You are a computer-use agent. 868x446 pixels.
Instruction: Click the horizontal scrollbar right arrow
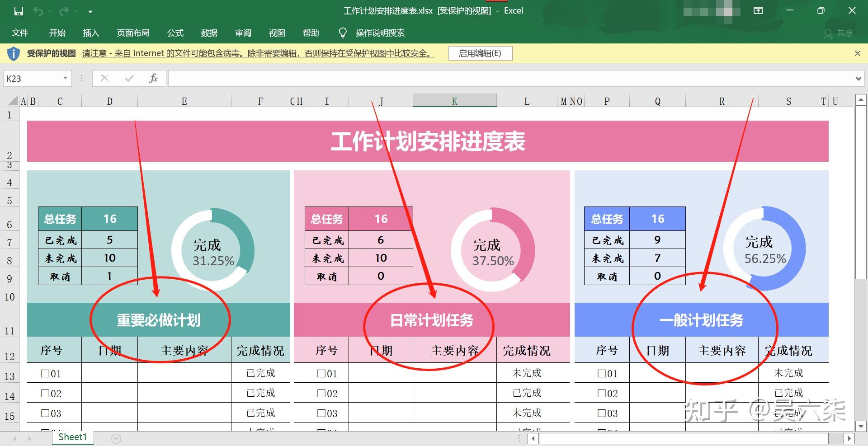pos(849,438)
